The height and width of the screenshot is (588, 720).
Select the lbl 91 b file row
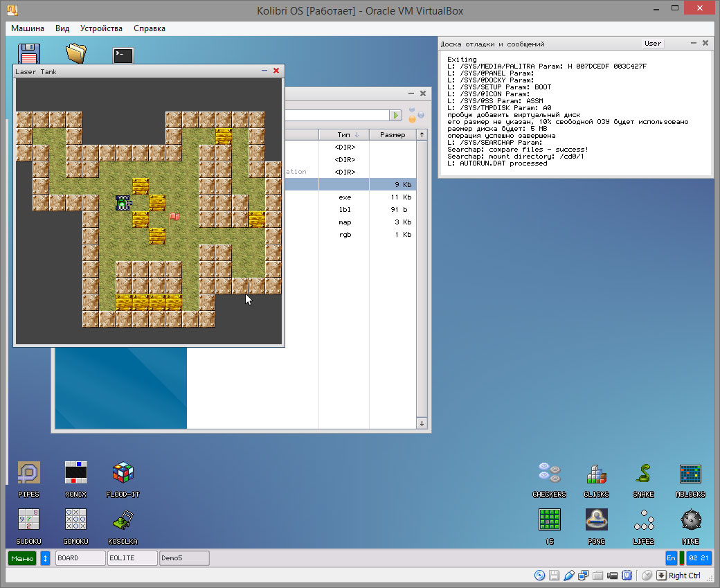coord(350,209)
